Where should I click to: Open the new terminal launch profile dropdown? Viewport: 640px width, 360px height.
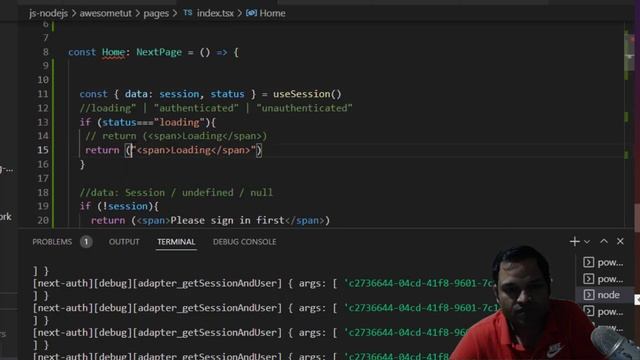(587, 242)
